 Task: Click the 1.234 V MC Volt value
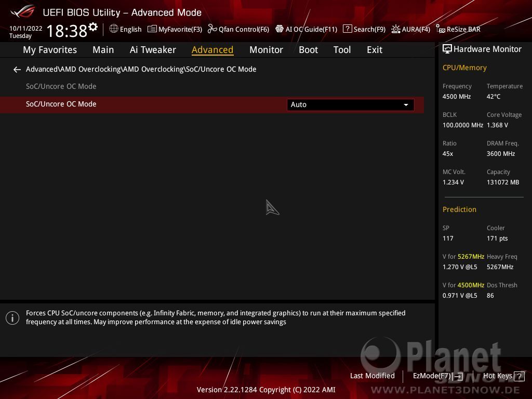tap(453, 182)
